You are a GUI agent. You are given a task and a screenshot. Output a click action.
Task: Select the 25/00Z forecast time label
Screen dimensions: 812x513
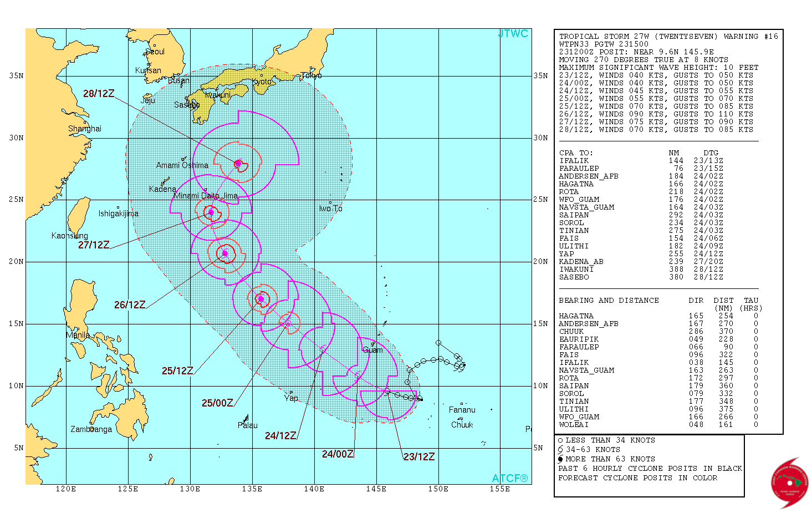pos(217,403)
